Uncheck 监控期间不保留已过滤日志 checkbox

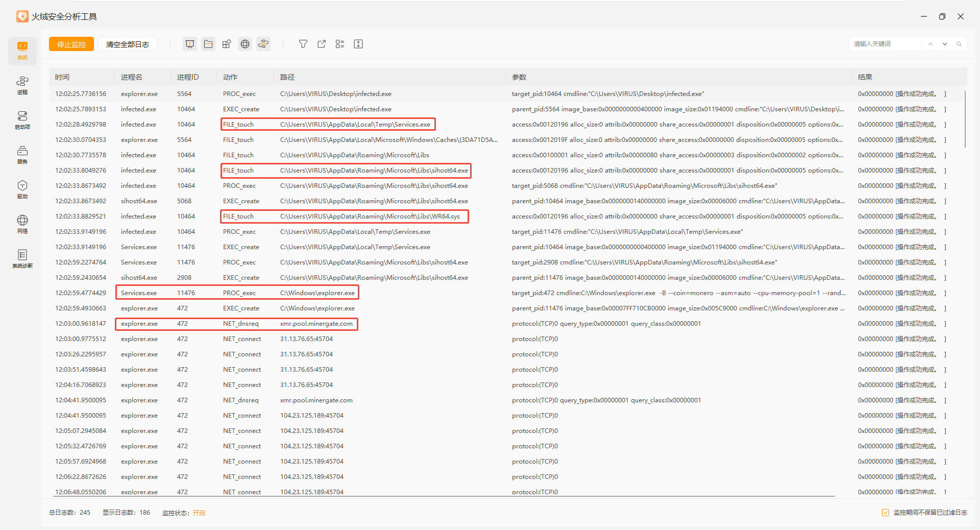(886, 513)
